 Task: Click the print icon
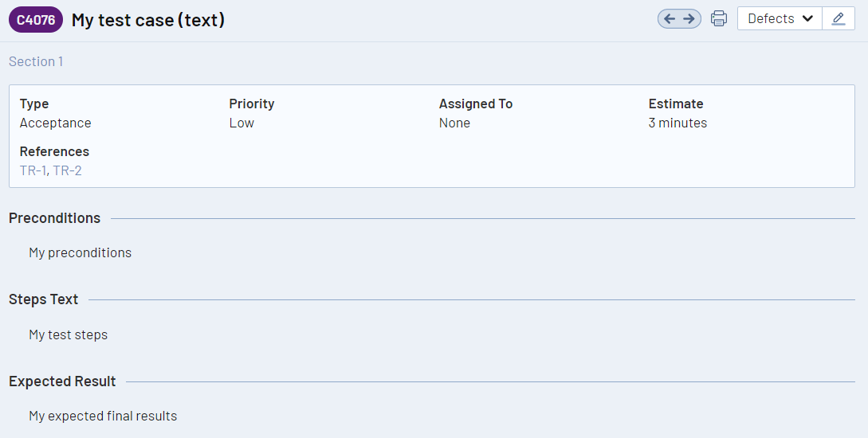click(719, 19)
